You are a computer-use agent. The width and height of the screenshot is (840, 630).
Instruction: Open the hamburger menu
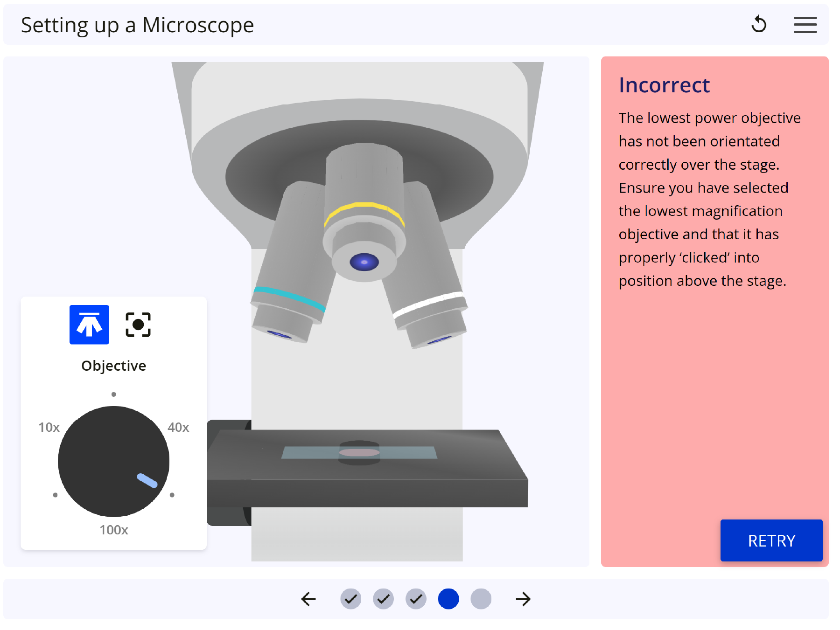coord(805,25)
